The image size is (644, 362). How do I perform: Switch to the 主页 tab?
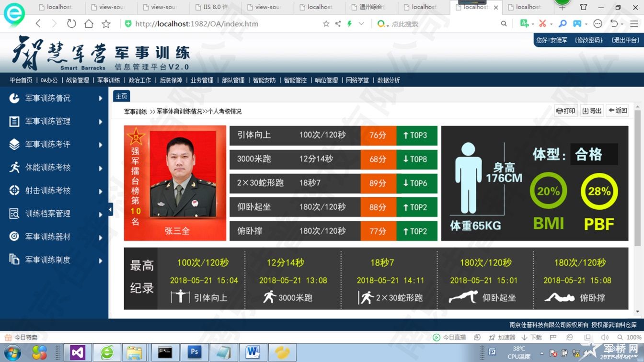click(x=122, y=96)
